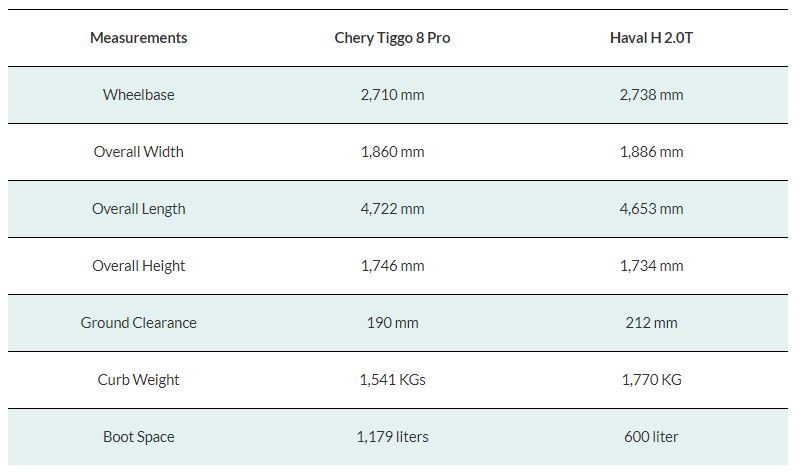Select the Wheelbase row label
Screen dimensions: 799x475
(x=139, y=95)
